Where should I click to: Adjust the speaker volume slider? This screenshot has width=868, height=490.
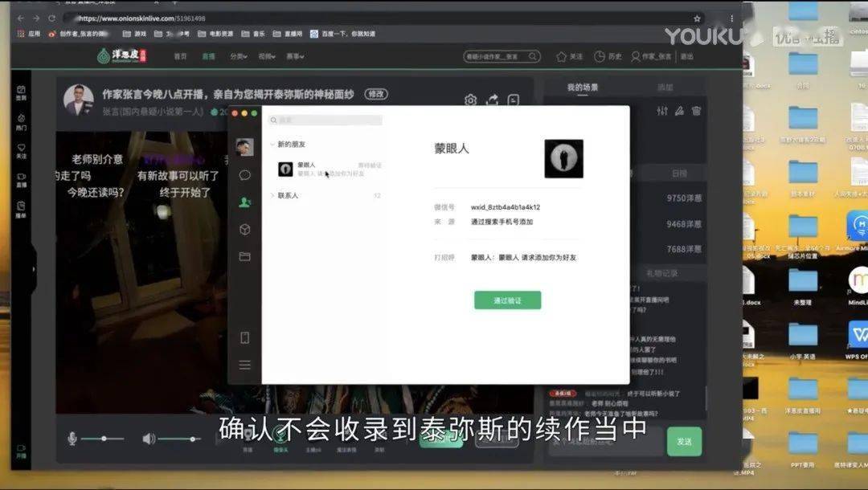click(x=179, y=439)
